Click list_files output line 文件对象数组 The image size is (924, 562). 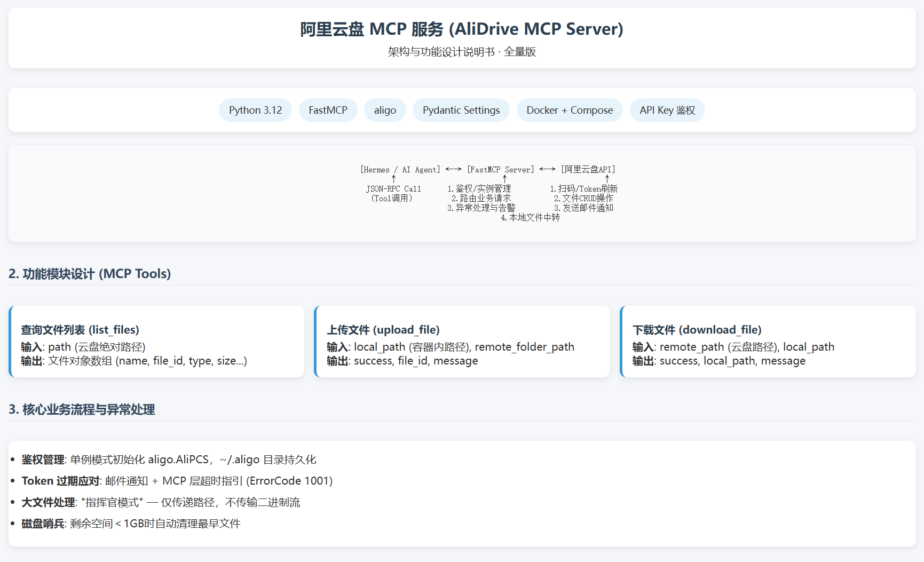click(134, 361)
